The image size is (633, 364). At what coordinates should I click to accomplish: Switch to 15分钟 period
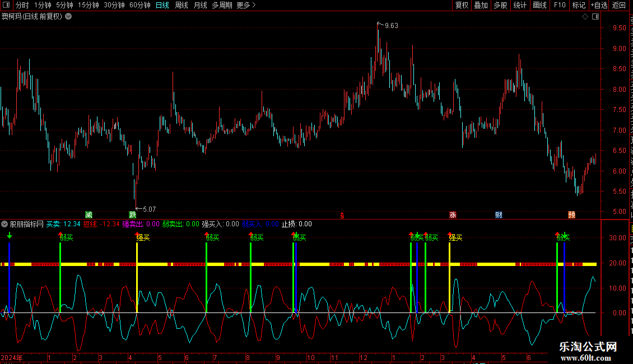[89, 5]
